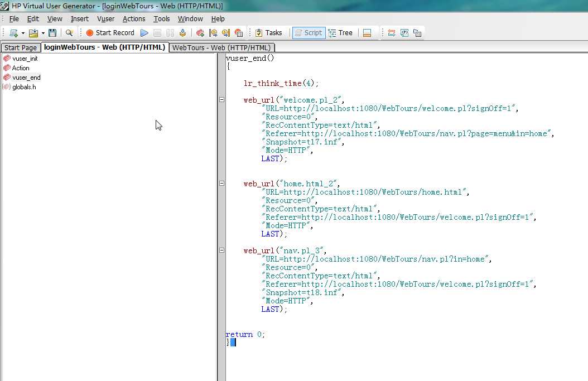This screenshot has height=381, width=588.
Task: Open the Edit menu
Action: pos(33,19)
